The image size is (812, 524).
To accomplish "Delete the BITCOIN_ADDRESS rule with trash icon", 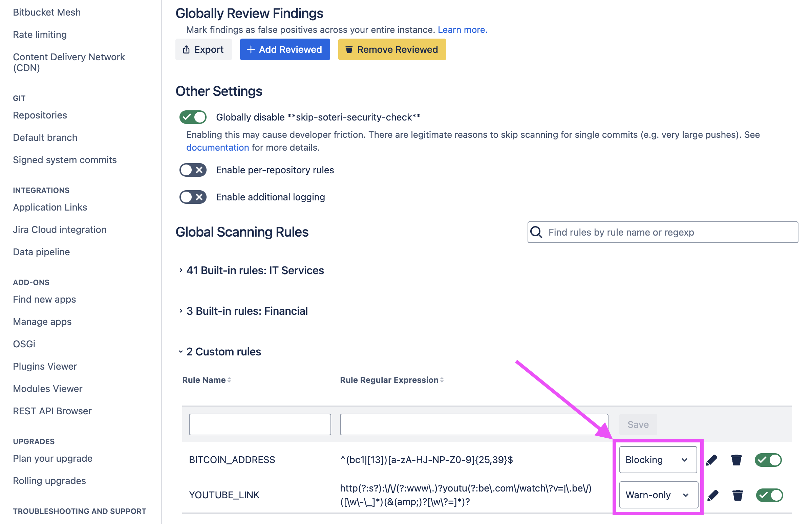I will [x=736, y=460].
